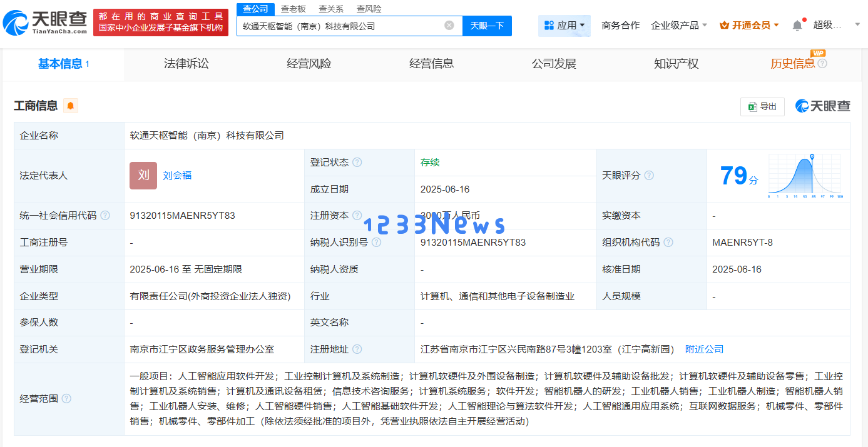The image size is (868, 447).
Task: Click the 79分 score value
Action: point(738,176)
